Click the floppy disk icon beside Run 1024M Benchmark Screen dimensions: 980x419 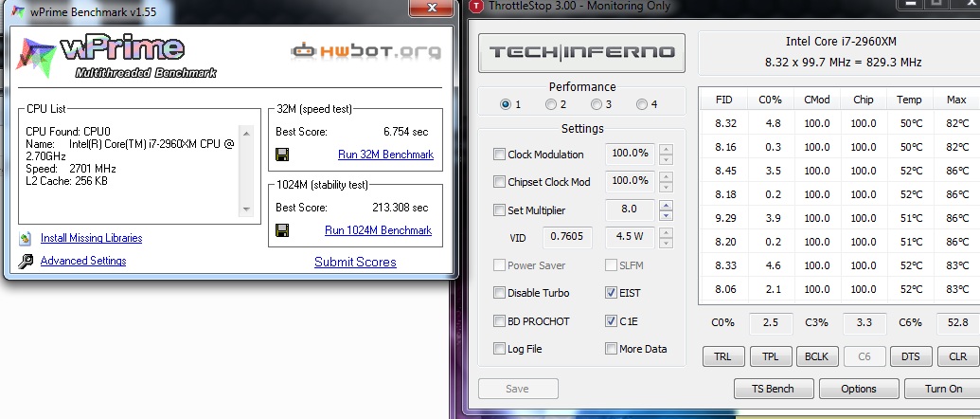tap(282, 230)
